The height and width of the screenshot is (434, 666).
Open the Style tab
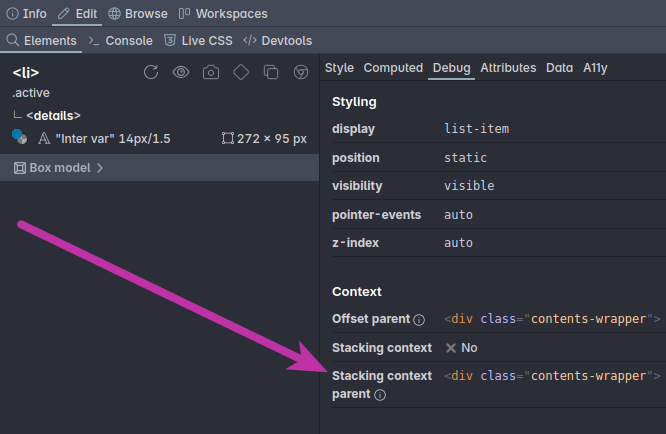click(x=339, y=68)
